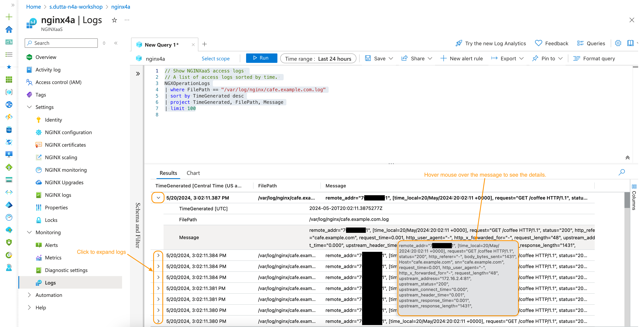Close the New Query 1 tab

[x=193, y=45]
